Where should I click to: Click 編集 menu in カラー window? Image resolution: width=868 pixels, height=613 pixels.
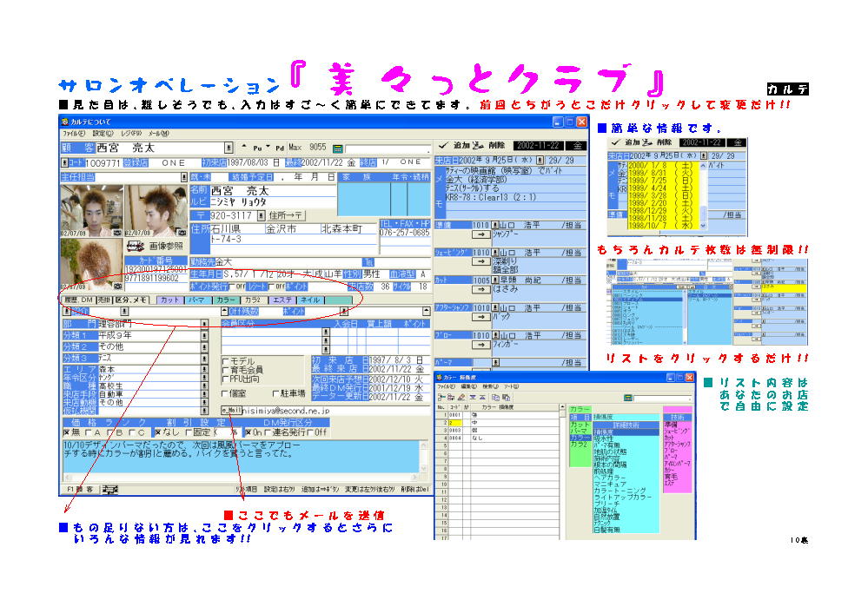468,386
